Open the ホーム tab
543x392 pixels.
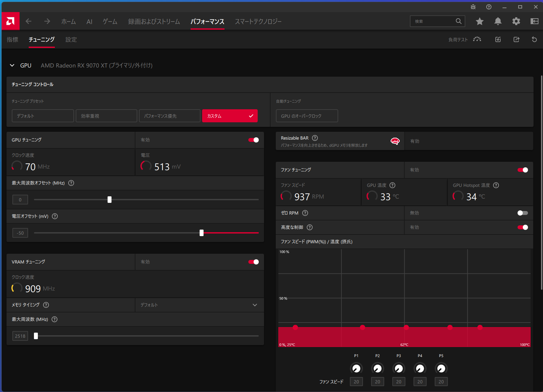[x=69, y=22]
